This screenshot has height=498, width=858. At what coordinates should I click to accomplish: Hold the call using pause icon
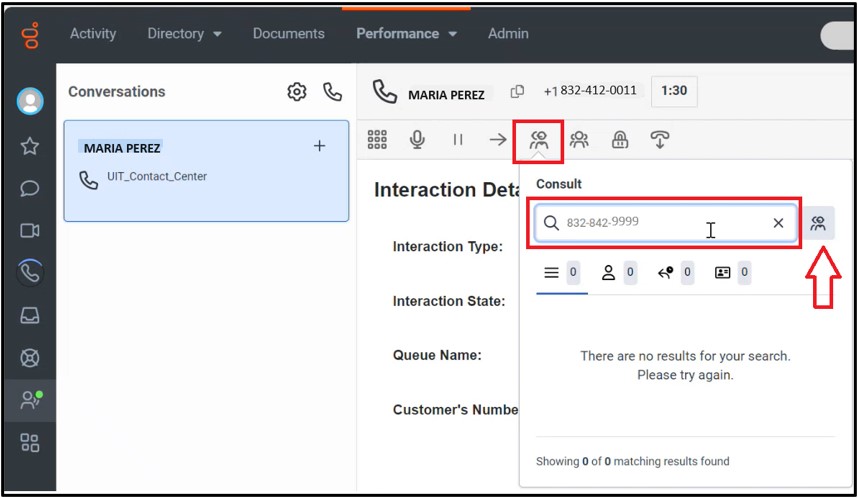[x=458, y=140]
